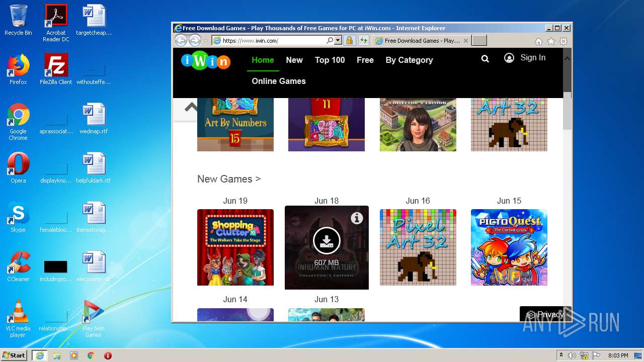Open Internet Explorer Tools gear menu
The height and width of the screenshot is (362, 644).
(563, 41)
